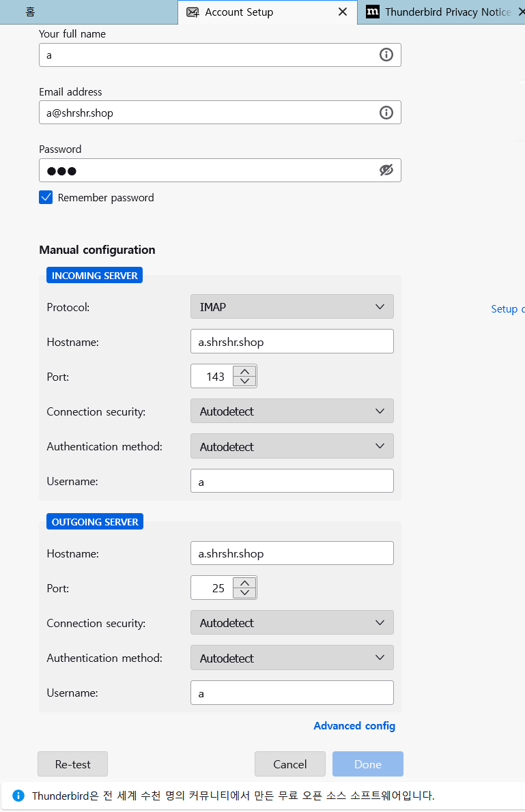525x812 pixels.
Task: Open incoming Authentication method dropdown
Action: coord(292,447)
